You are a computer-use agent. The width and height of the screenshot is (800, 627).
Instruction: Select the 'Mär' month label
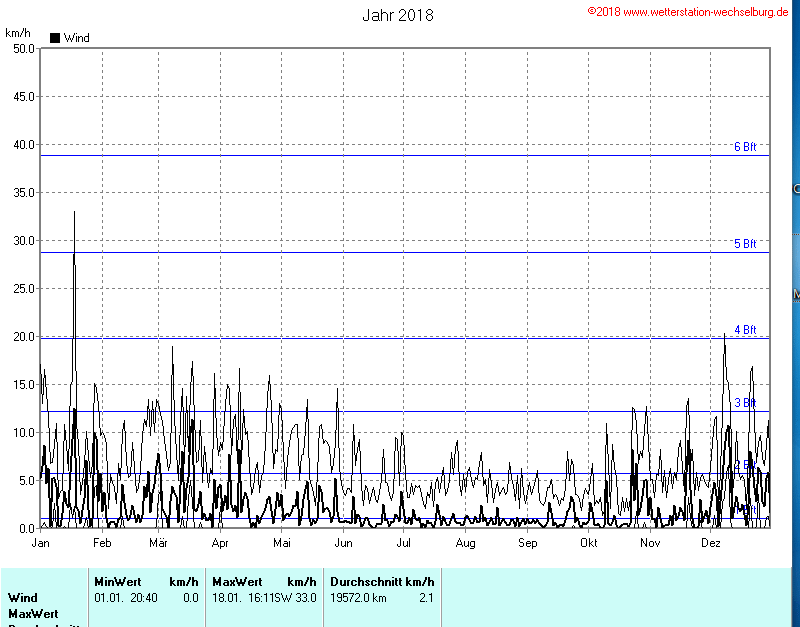(x=158, y=543)
